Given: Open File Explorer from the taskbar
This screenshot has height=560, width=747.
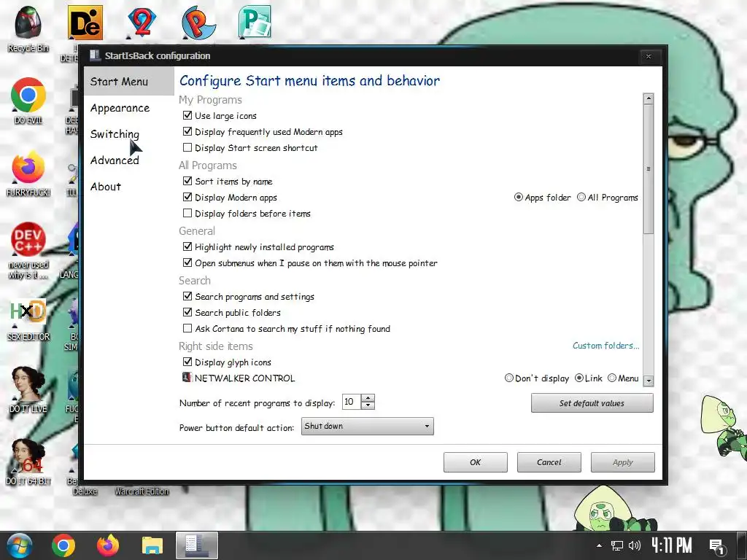Looking at the screenshot, I should pyautogui.click(x=152, y=545).
